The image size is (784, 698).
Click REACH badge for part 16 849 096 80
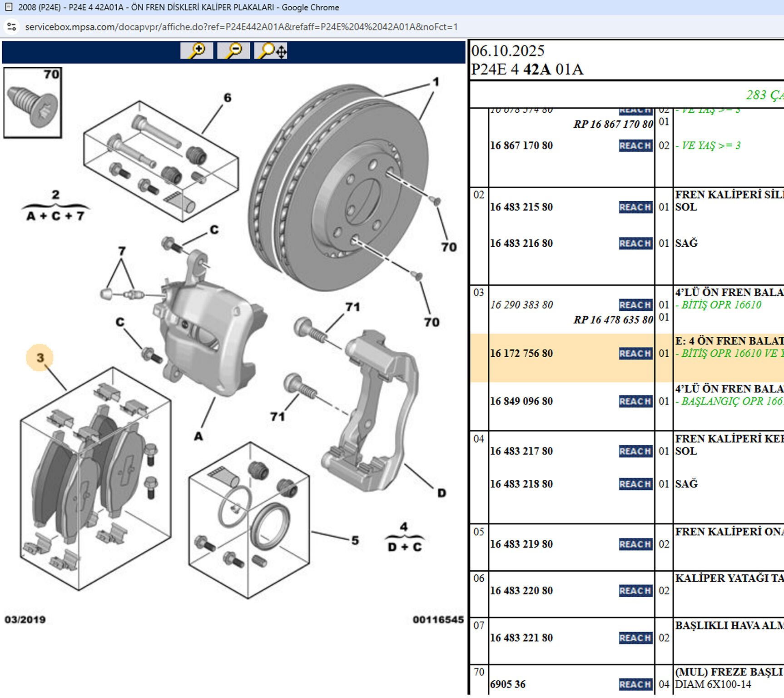pyautogui.click(x=635, y=402)
